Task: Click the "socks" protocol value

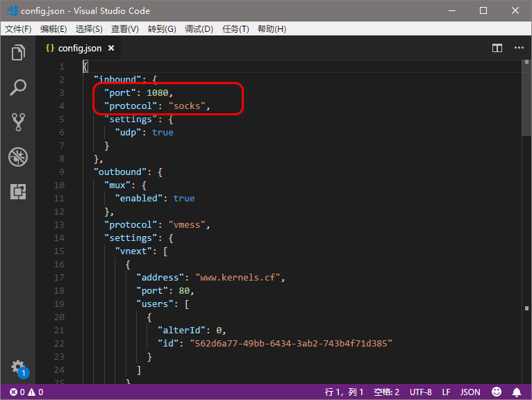Action: [x=187, y=106]
